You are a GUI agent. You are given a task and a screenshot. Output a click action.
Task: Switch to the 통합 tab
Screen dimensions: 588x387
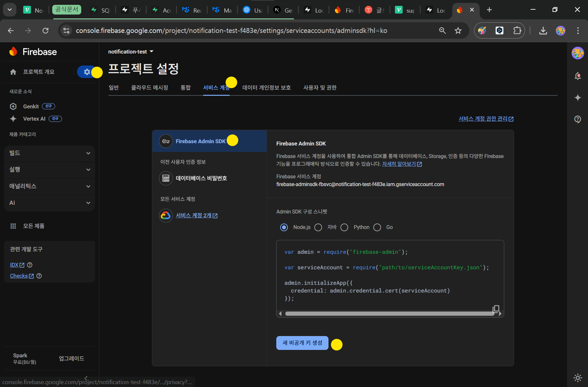pos(185,88)
